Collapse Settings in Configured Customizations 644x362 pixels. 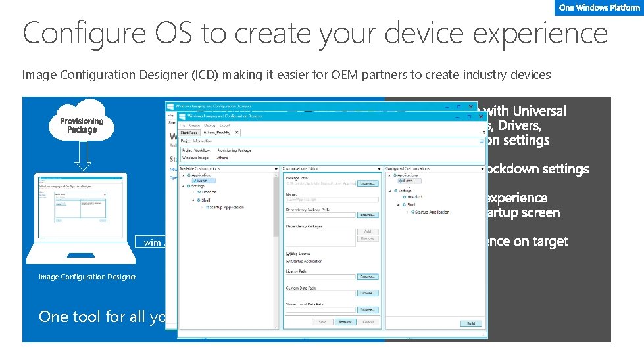pos(390,191)
